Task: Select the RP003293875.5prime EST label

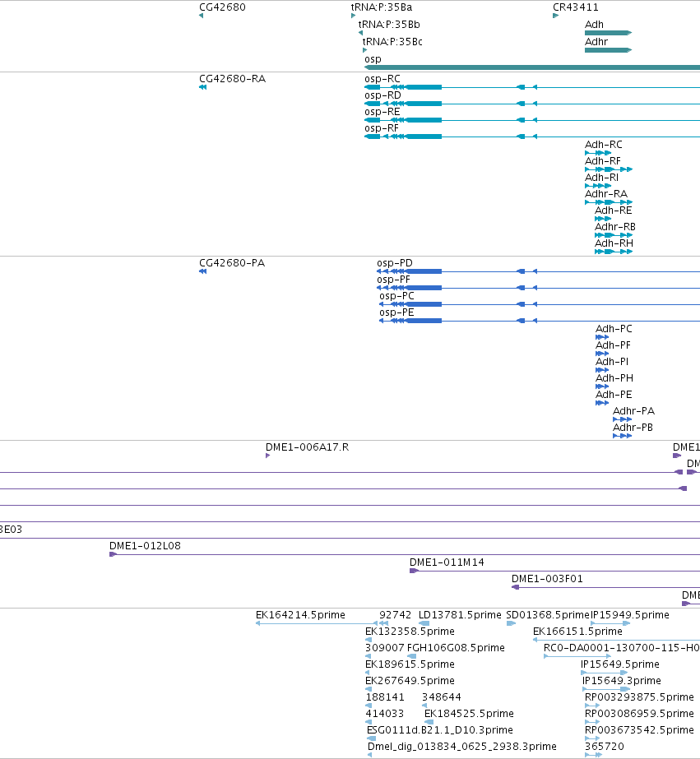Action: pyautogui.click(x=639, y=697)
